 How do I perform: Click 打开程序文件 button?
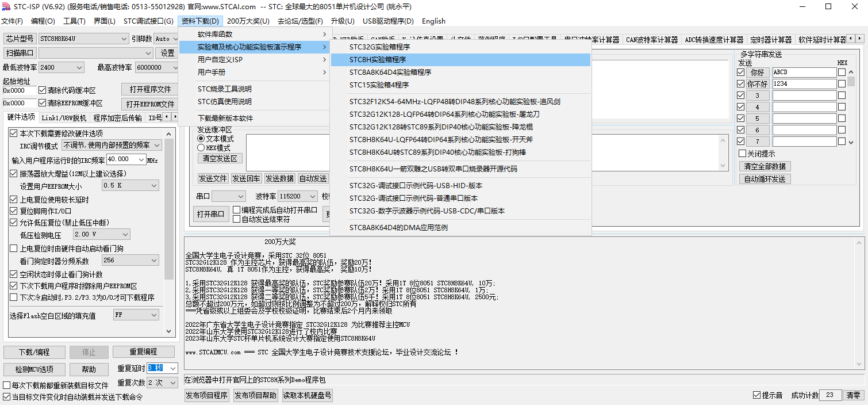pos(150,90)
